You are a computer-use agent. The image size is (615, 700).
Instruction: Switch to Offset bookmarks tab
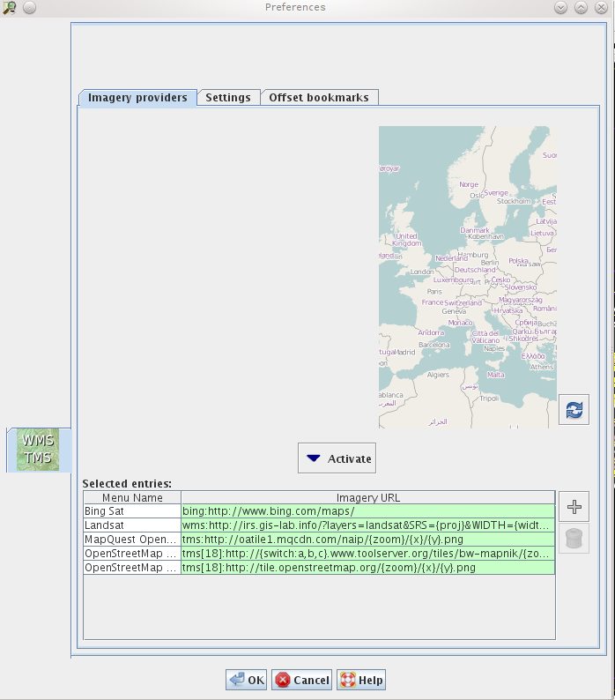[x=319, y=98]
